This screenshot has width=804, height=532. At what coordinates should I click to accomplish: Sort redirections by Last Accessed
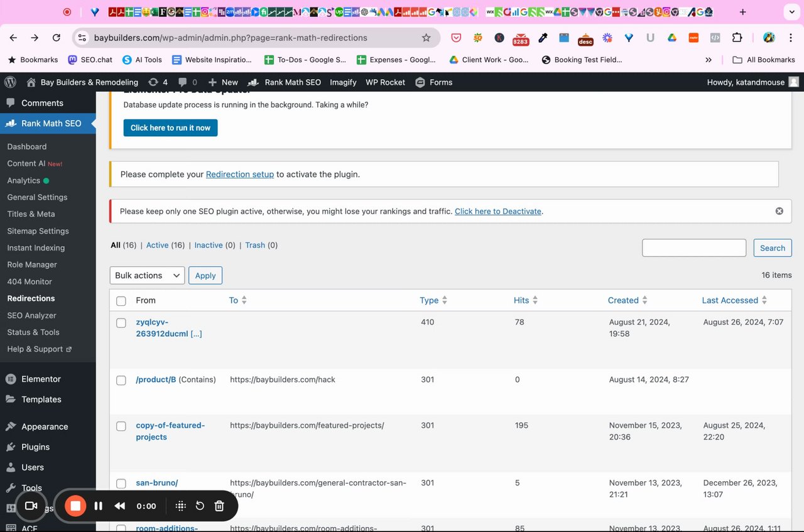[x=734, y=300]
